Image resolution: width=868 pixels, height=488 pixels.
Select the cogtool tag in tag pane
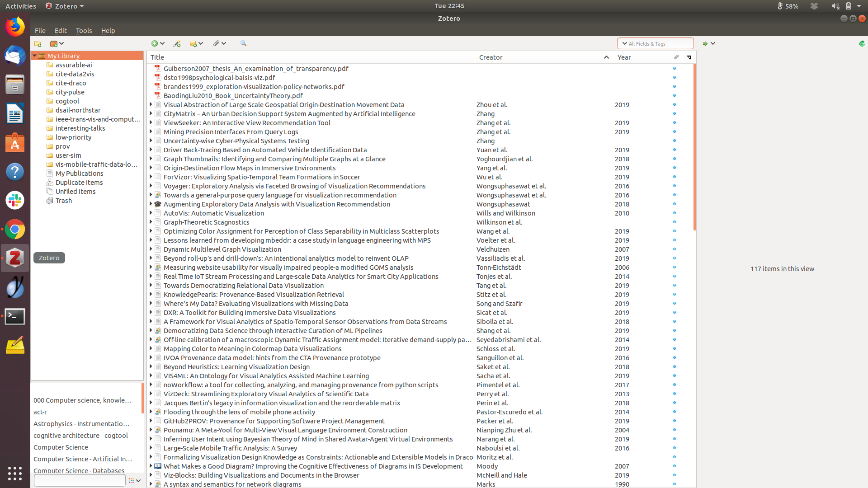[116, 436]
